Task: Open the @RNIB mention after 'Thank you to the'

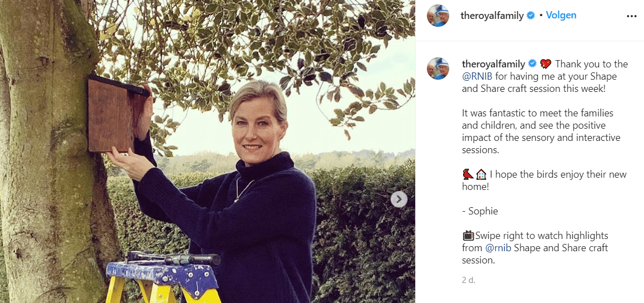Action: (x=477, y=76)
